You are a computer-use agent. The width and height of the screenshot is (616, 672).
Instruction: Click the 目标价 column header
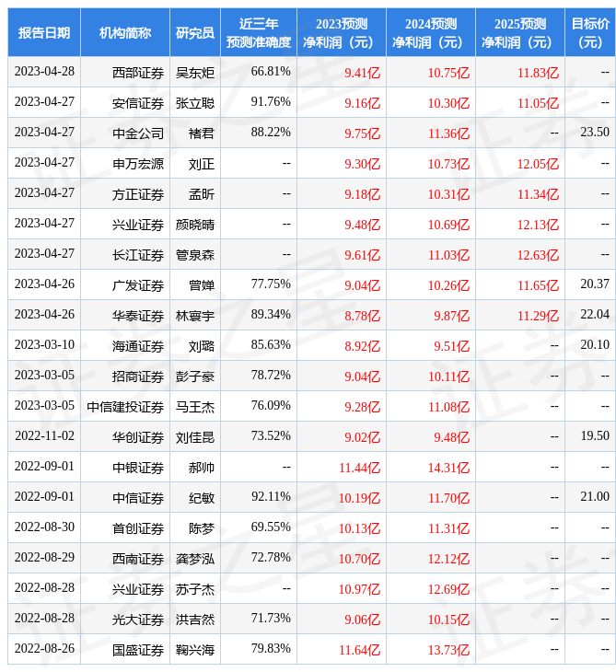590,32
